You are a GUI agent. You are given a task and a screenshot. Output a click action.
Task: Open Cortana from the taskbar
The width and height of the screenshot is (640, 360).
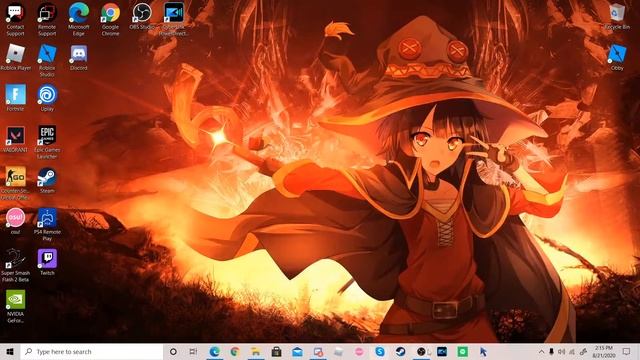[173, 351]
